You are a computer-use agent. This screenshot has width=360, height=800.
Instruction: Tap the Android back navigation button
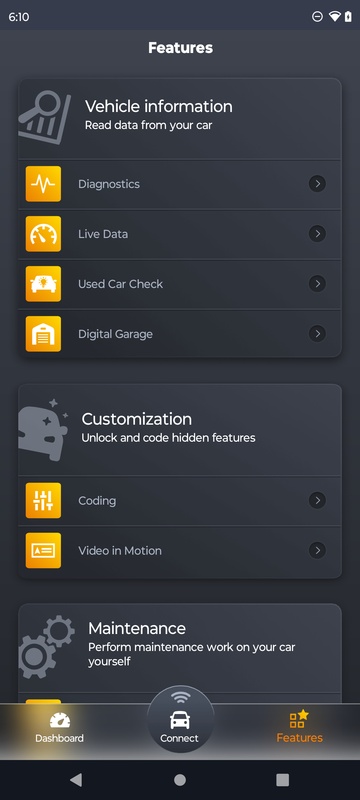(76, 779)
